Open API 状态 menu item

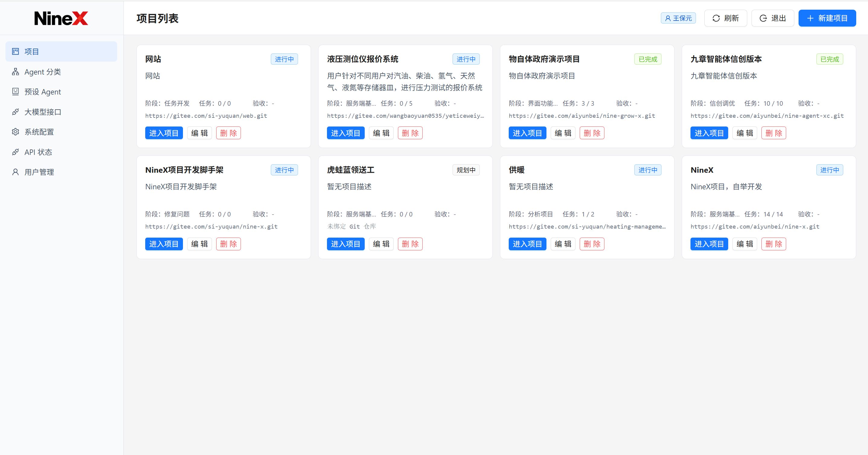pyautogui.click(x=61, y=152)
